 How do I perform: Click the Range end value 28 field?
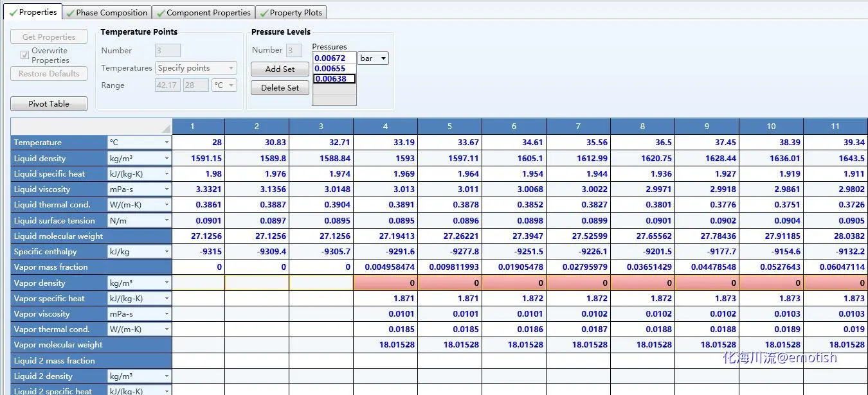(196, 85)
